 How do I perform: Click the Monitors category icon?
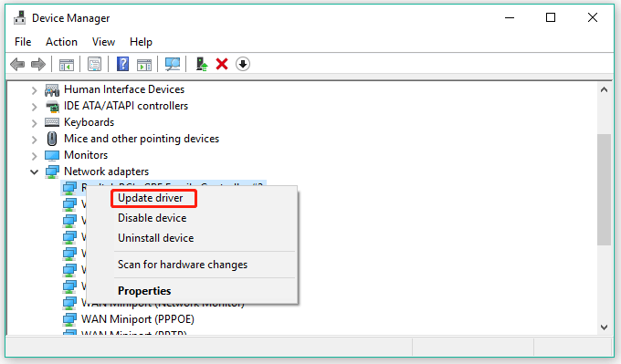pos(52,155)
